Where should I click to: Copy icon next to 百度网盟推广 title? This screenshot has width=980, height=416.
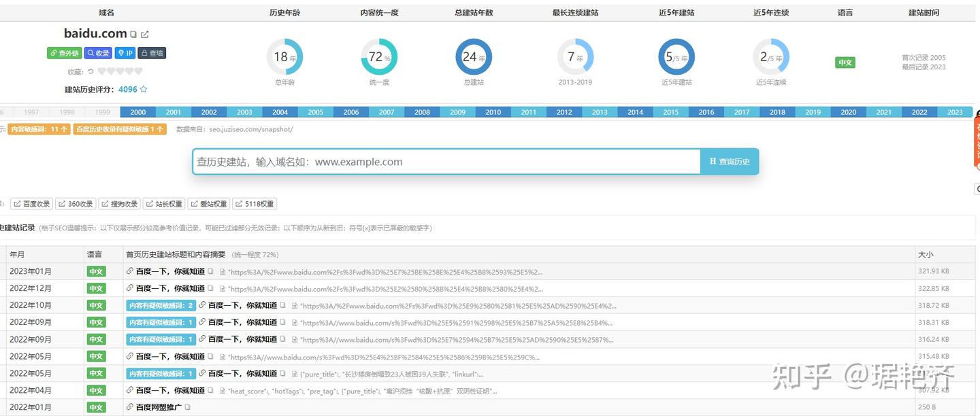point(187,407)
